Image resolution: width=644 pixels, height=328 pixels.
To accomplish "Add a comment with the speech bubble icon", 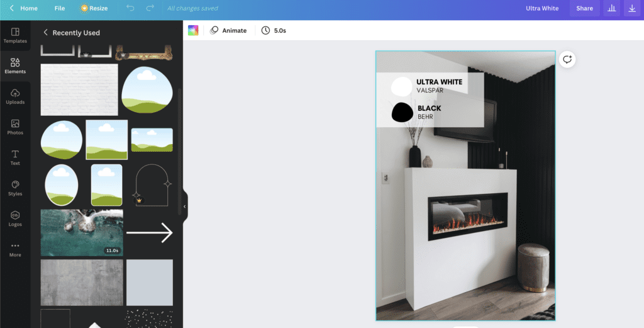I will 567,59.
